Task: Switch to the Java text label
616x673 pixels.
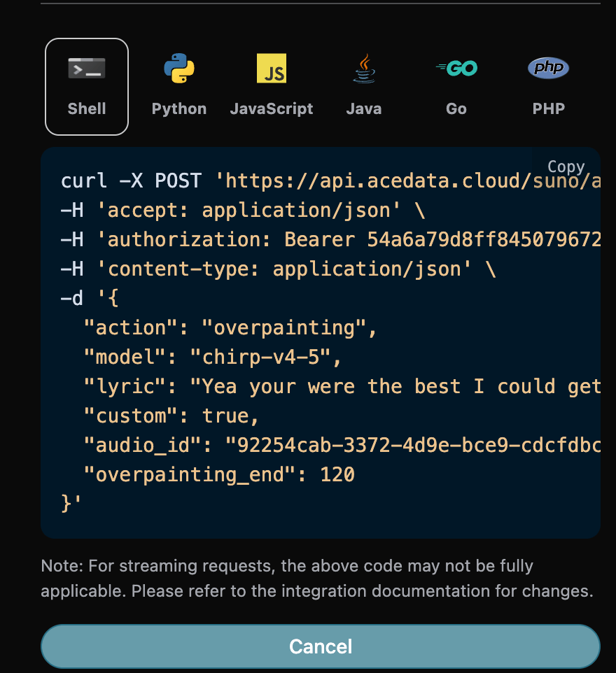Action: click(363, 109)
